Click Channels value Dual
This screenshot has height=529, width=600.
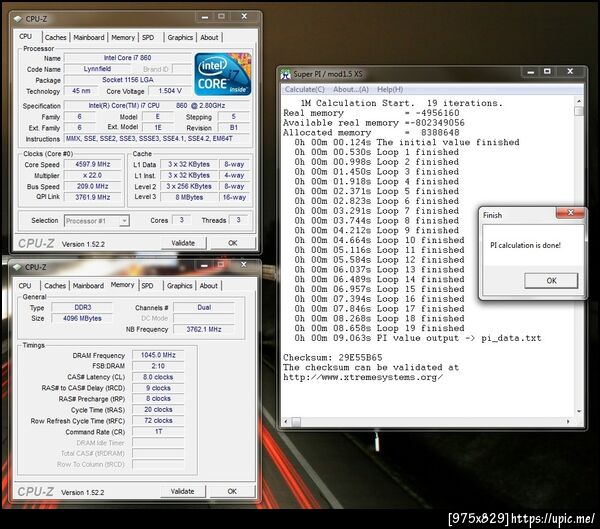tap(204, 307)
